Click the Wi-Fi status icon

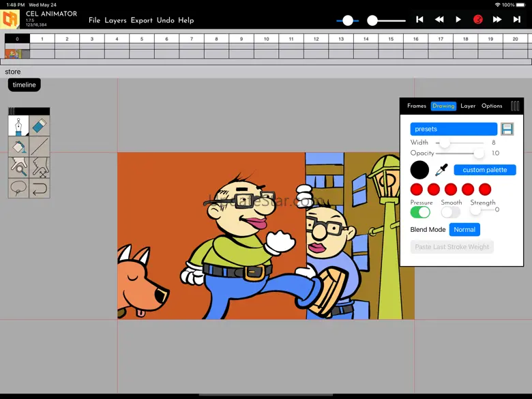[497, 5]
